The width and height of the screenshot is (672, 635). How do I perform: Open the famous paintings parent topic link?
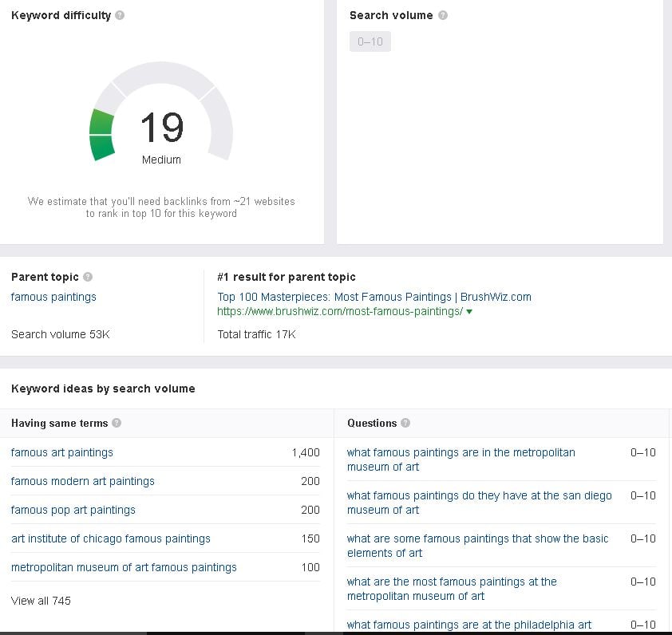point(53,297)
